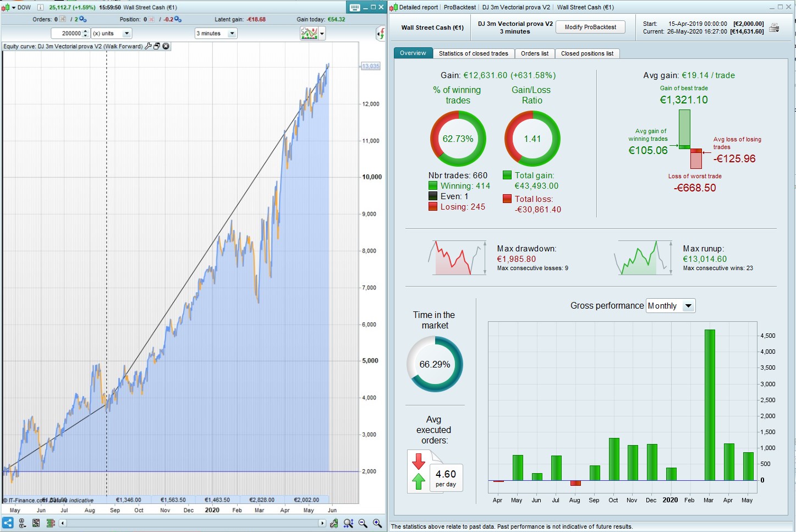Click the 200000 quantity input field
The image size is (796, 532).
67,34
